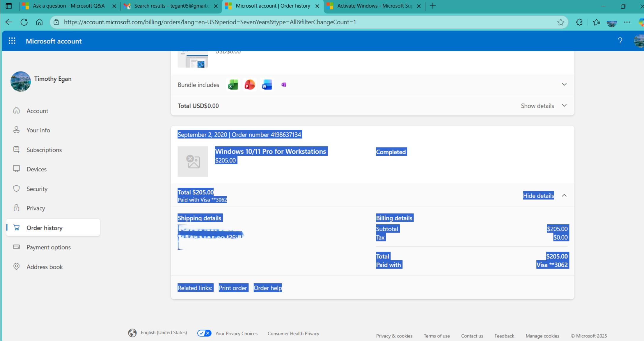
Task: Open PowerPoint from the Bundle includes icons
Action: coord(250,85)
